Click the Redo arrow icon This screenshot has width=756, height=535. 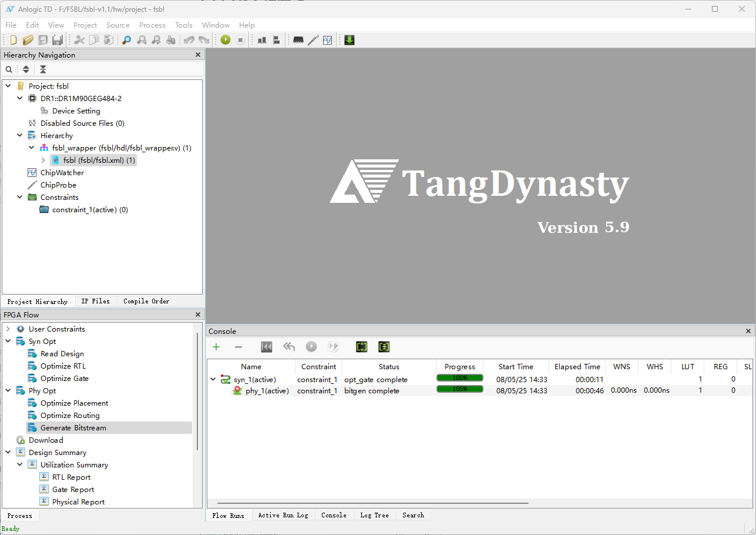(203, 40)
